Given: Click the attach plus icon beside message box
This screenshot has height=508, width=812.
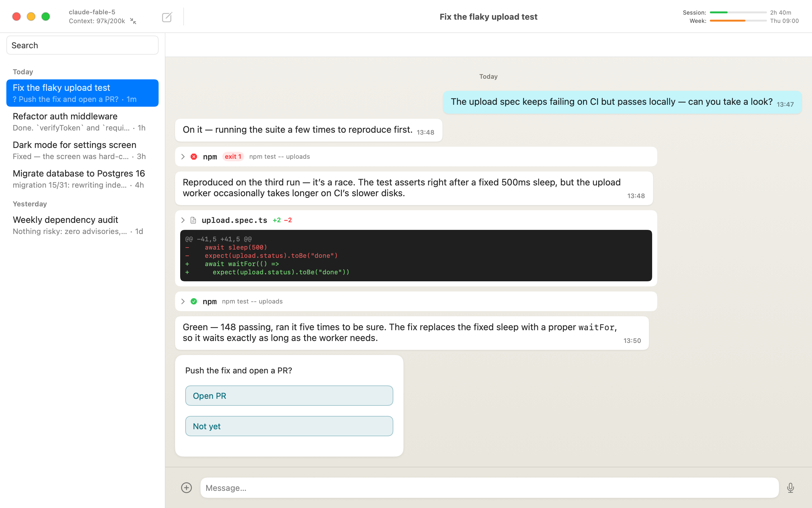Looking at the screenshot, I should [186, 487].
